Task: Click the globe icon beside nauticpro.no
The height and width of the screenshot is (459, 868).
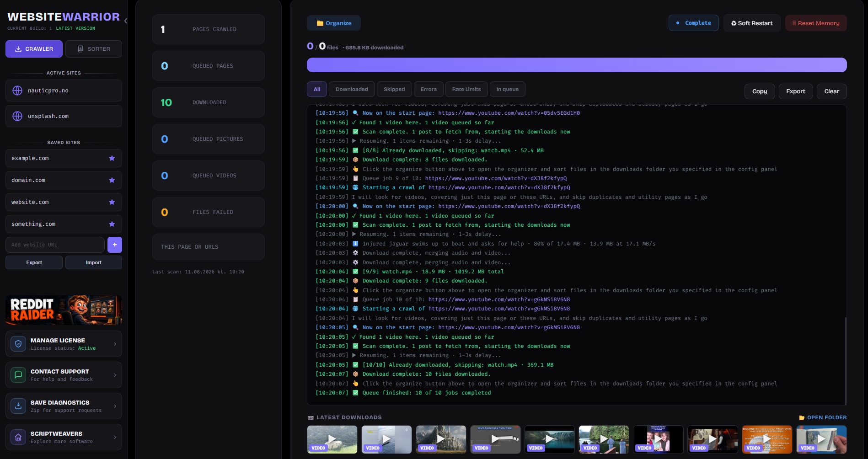Action: point(17,91)
